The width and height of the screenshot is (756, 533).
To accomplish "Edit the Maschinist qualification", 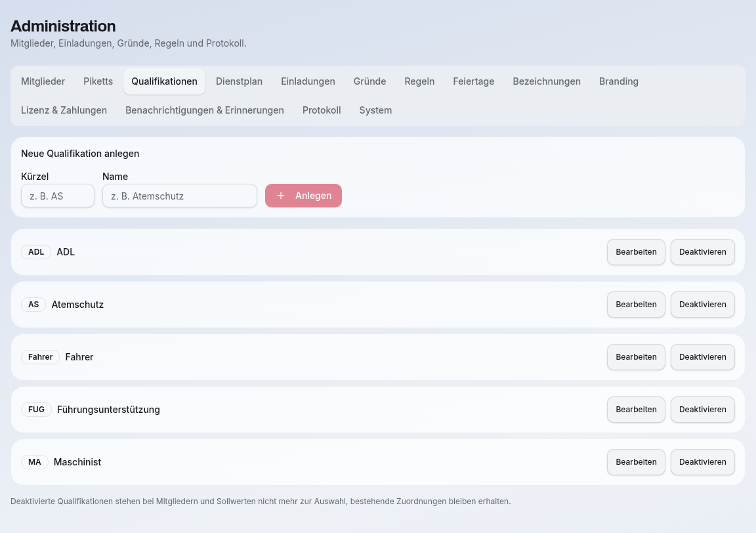I will 636,463.
